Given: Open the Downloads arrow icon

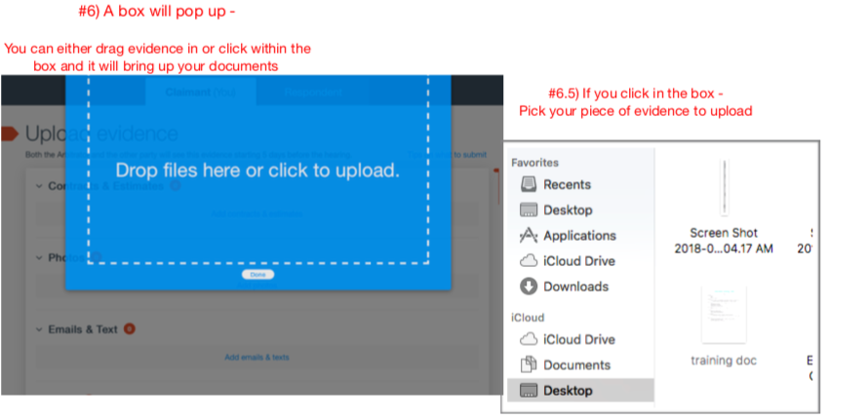Looking at the screenshot, I should coord(528,286).
